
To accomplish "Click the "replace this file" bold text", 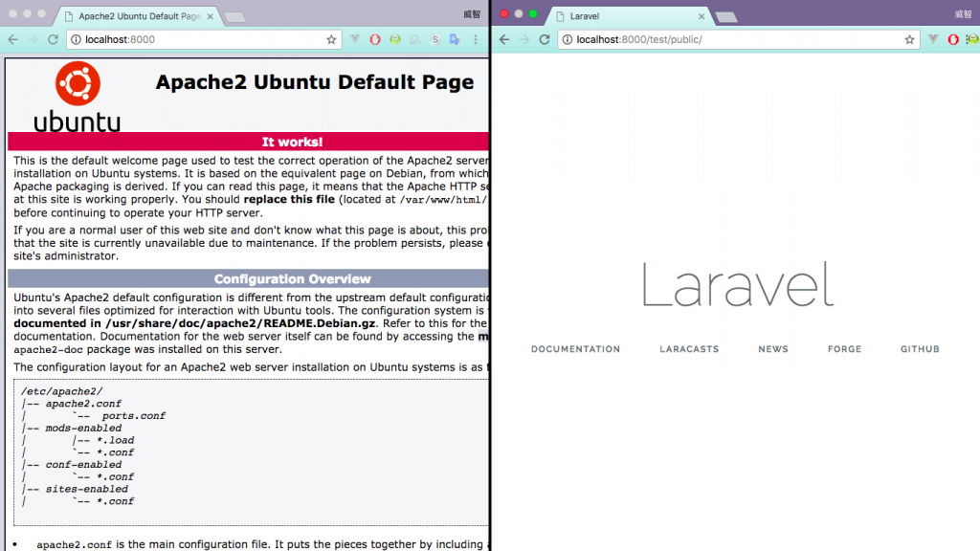I will coord(289,199).
